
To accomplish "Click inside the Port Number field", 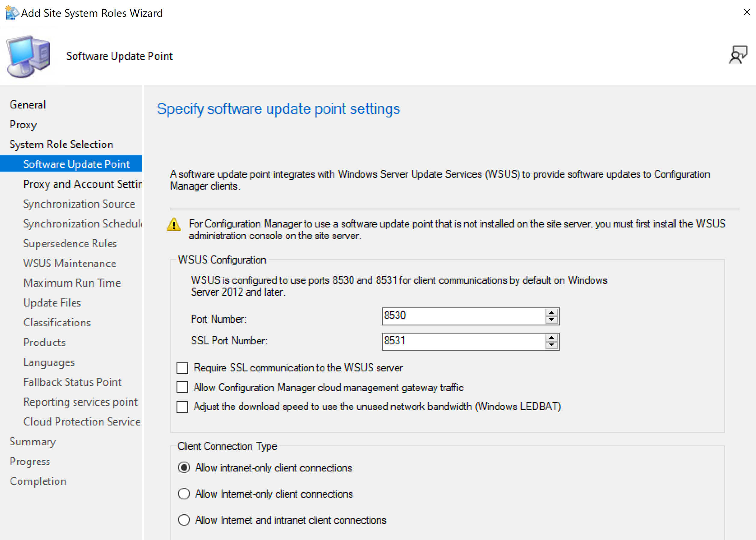I will pos(463,316).
